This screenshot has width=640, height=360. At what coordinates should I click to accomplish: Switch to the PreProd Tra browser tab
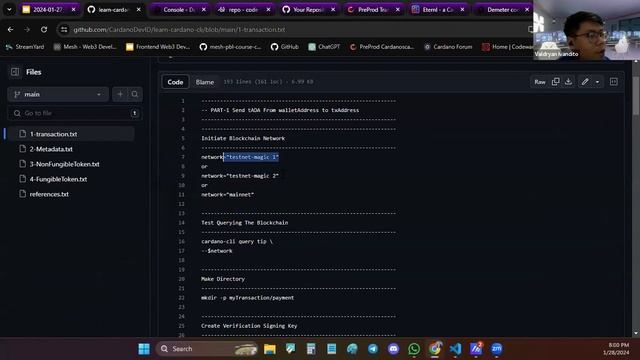(x=373, y=9)
